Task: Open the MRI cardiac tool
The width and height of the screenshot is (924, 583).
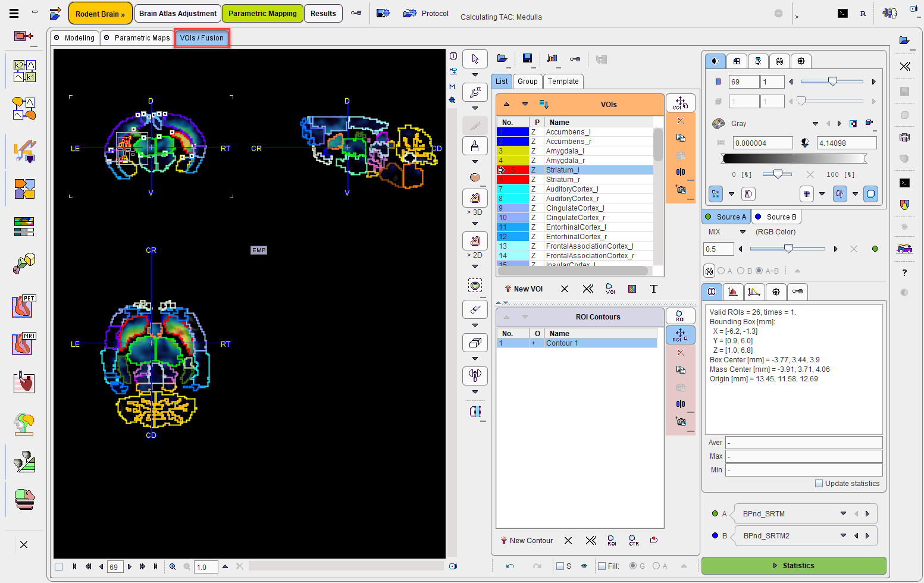Action: tap(24, 344)
